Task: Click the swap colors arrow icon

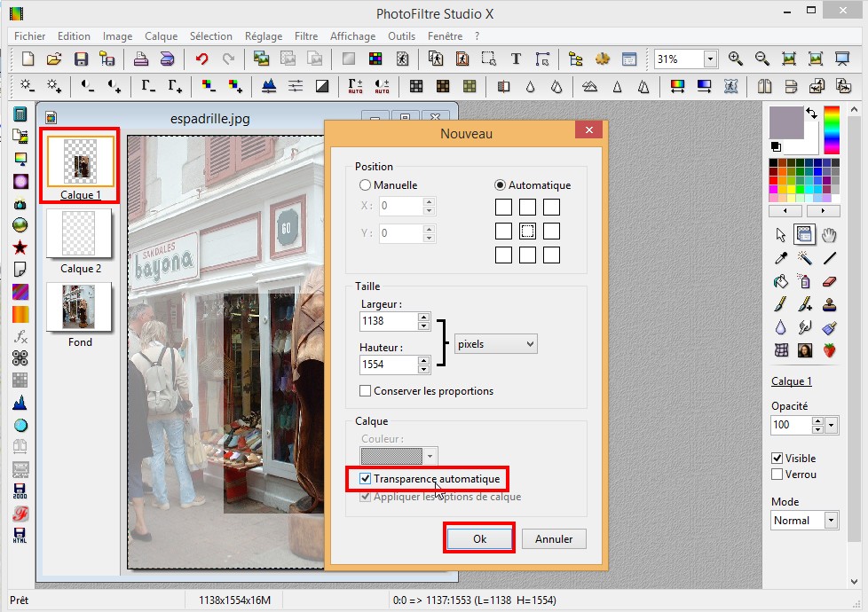Action: tap(811, 113)
